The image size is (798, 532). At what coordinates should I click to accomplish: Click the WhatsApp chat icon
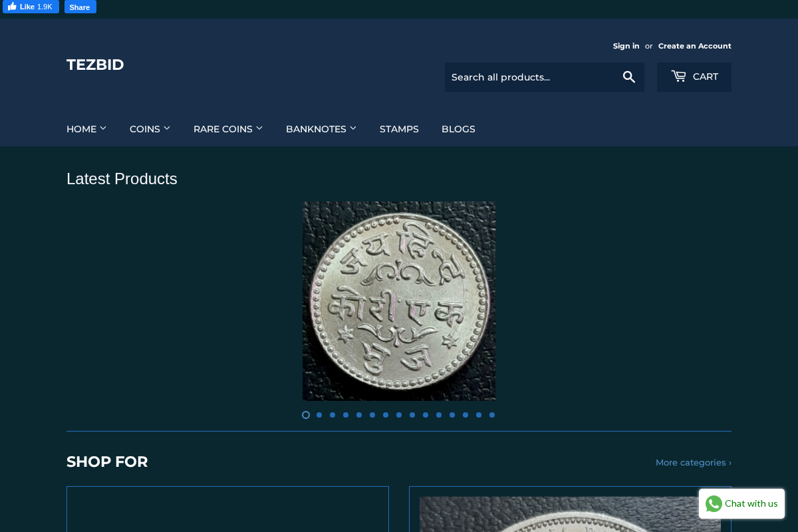click(713, 503)
